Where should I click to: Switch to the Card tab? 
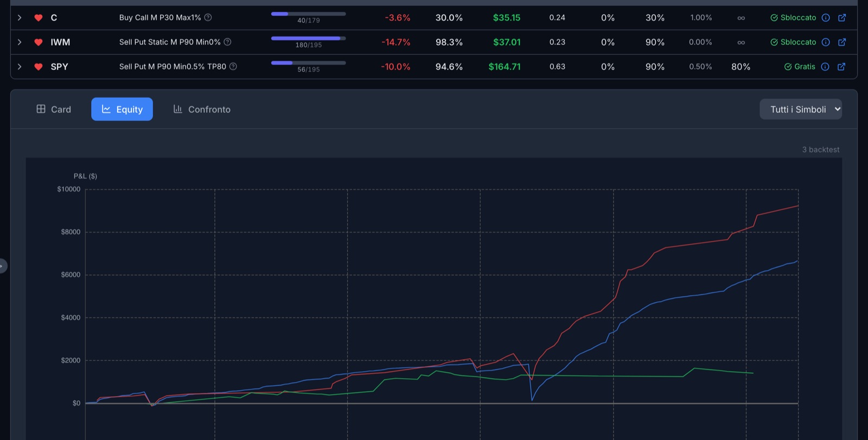[x=54, y=109]
